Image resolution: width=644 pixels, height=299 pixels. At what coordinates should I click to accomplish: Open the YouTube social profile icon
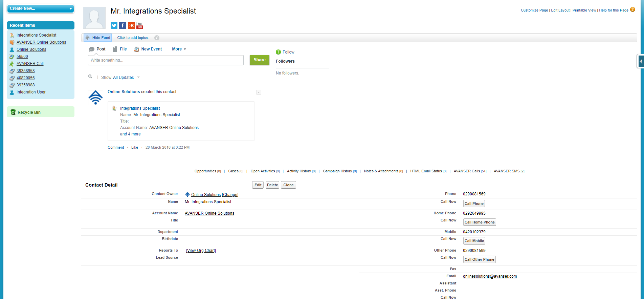coord(140,25)
